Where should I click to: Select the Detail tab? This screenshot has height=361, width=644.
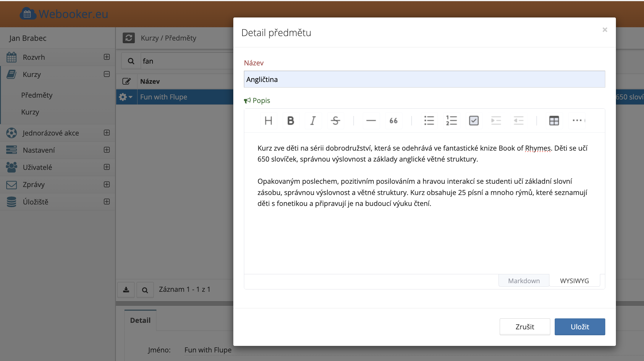coord(140,320)
